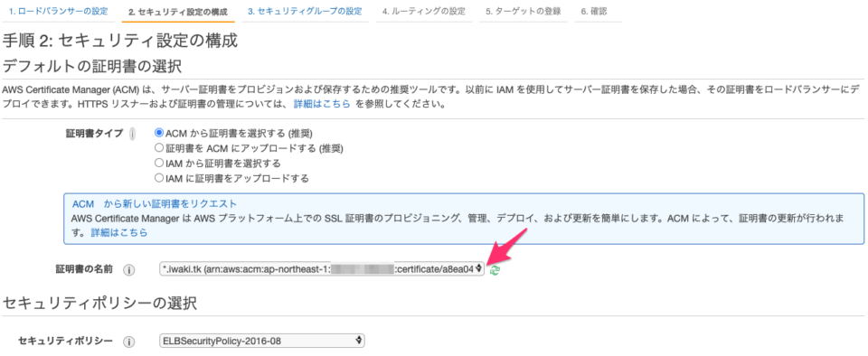Open the certificate name dropdown
Viewport: 868px width, 356px height.
tap(322, 269)
